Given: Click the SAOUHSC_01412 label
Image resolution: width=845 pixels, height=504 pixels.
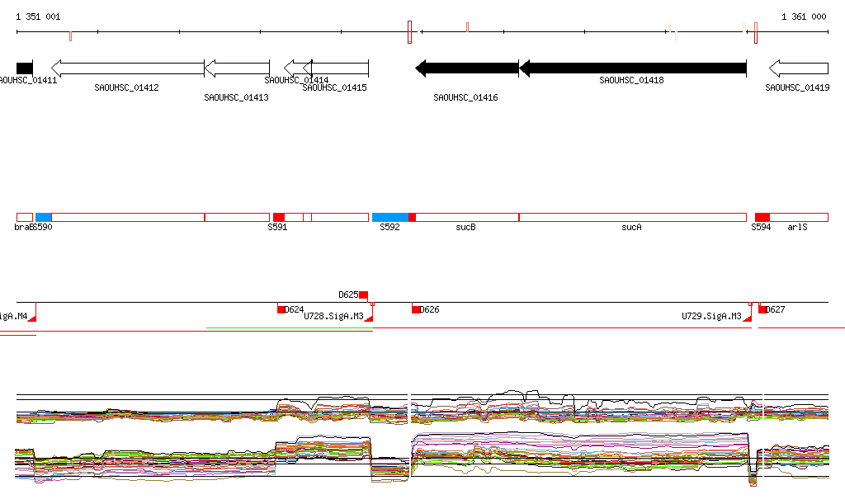Looking at the screenshot, I should [x=126, y=87].
